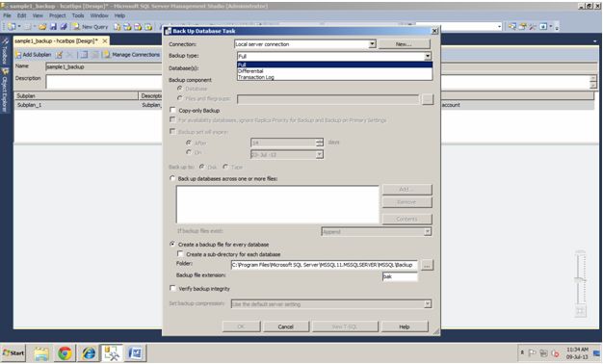The height and width of the screenshot is (364, 603).
Task: Open Internet Explorer from the taskbar
Action: tap(89, 352)
